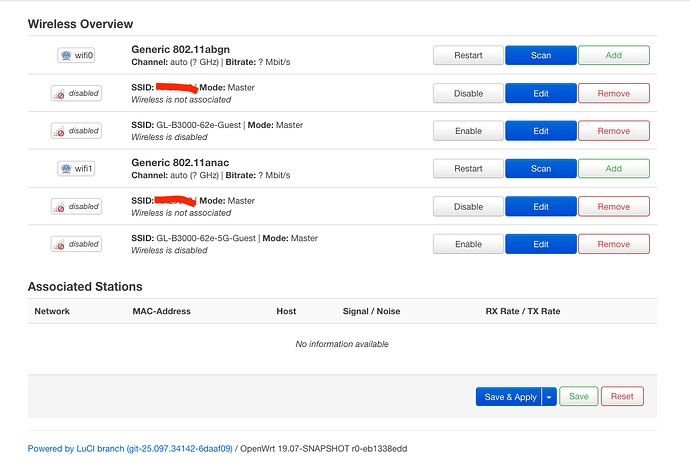Screen dimensions: 690x476
Task: Add a network to Generic 802.11abgn
Action: (613, 56)
